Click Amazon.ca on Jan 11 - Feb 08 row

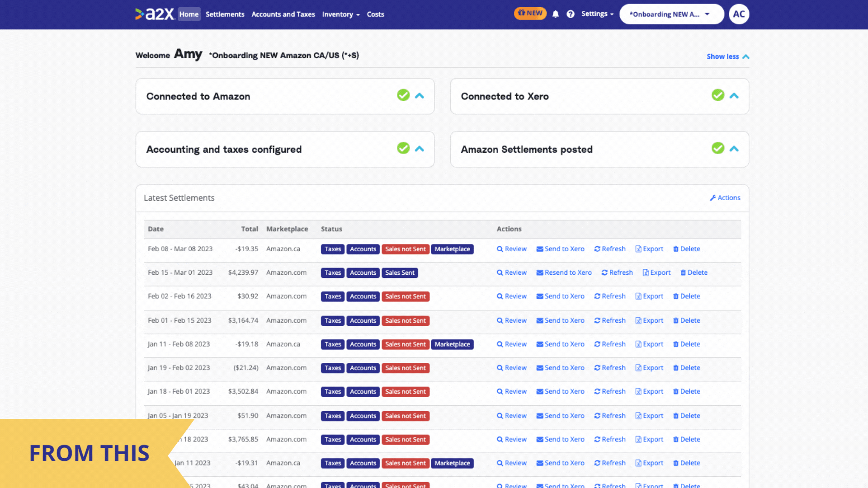pyautogui.click(x=283, y=344)
